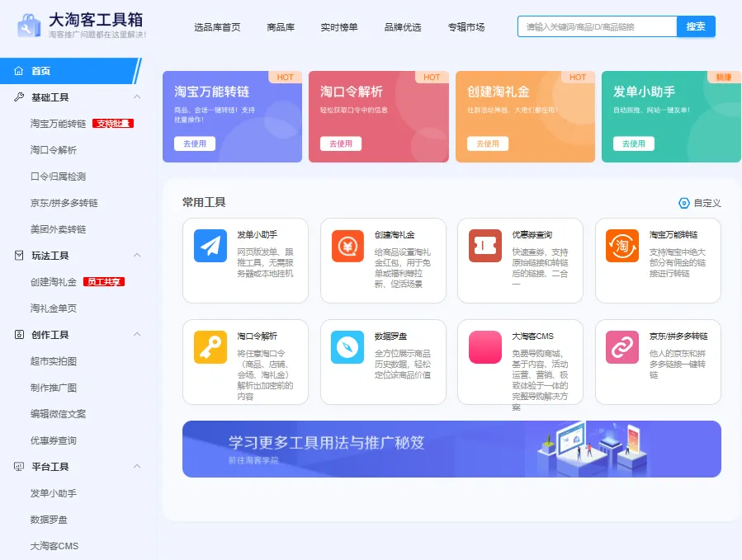The height and width of the screenshot is (560, 742).
Task: Click 去使用 on 淘口令解析 banner
Action: pyautogui.click(x=341, y=144)
